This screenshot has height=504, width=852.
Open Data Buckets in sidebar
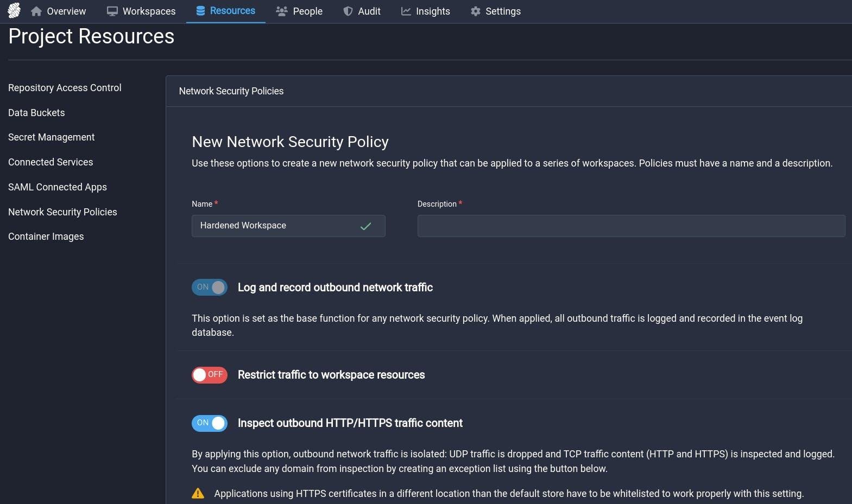coord(36,113)
